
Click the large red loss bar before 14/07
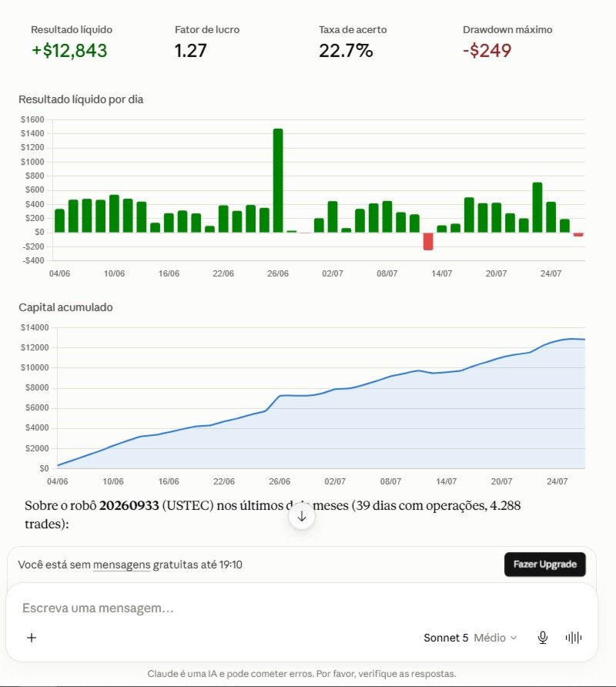tap(428, 241)
